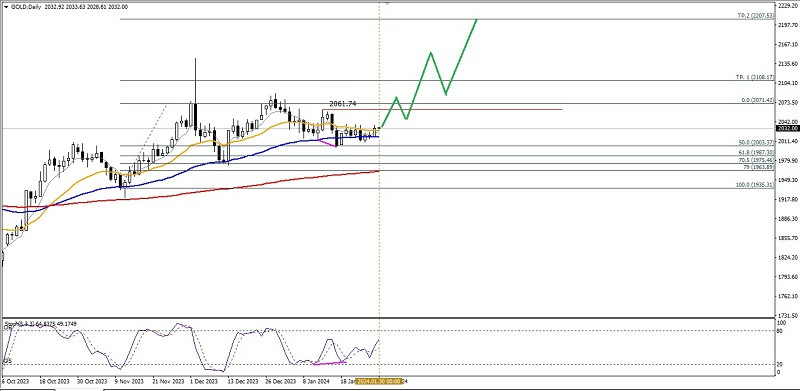Viewport: 800px width, 391px height.
Task: Click 2135.60 on the price scale
Action: pyautogui.click(x=788, y=63)
